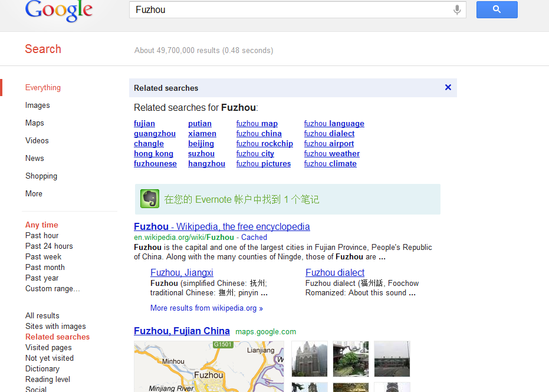Select Sites with images filter

55,326
